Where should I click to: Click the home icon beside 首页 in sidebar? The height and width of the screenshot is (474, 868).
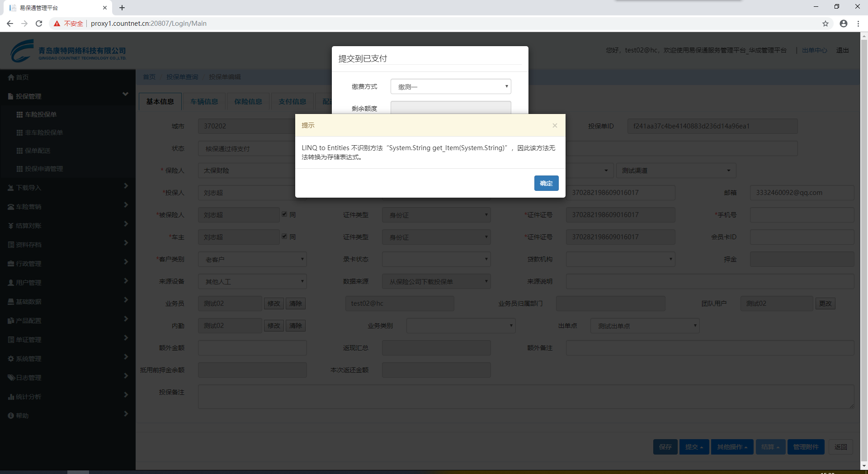(x=11, y=77)
